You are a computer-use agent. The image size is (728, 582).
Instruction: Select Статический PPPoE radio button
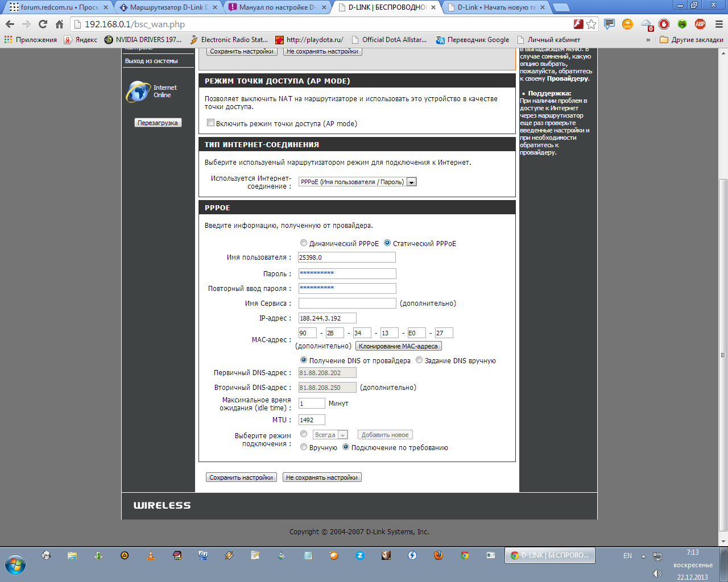pyautogui.click(x=387, y=243)
